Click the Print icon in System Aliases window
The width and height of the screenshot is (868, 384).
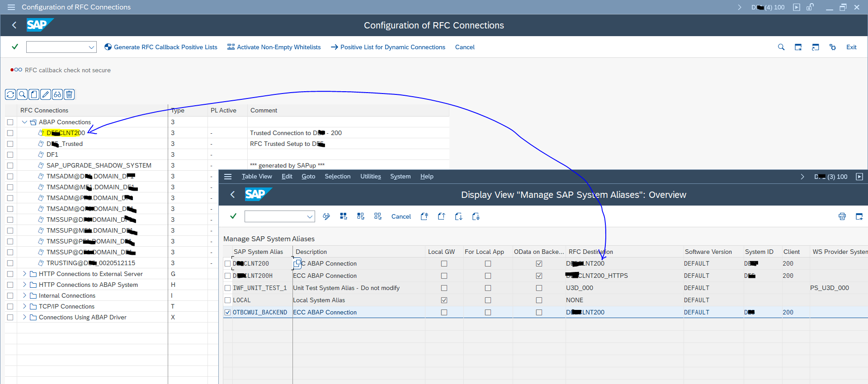click(842, 216)
